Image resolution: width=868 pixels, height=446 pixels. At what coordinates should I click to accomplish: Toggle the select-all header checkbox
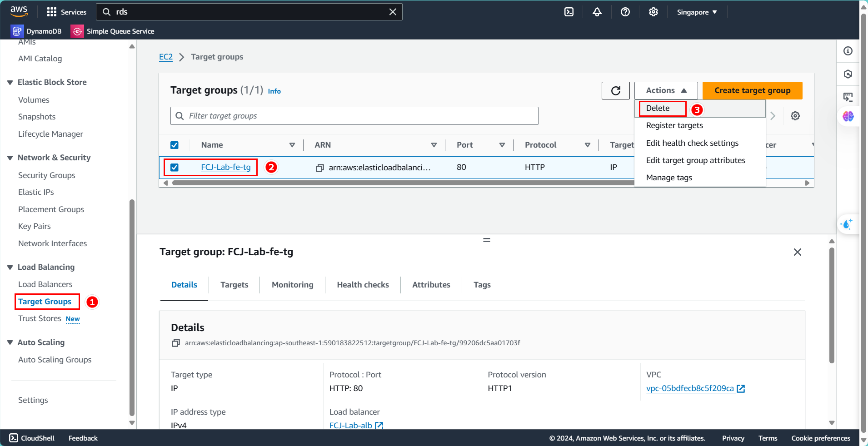pyautogui.click(x=175, y=145)
